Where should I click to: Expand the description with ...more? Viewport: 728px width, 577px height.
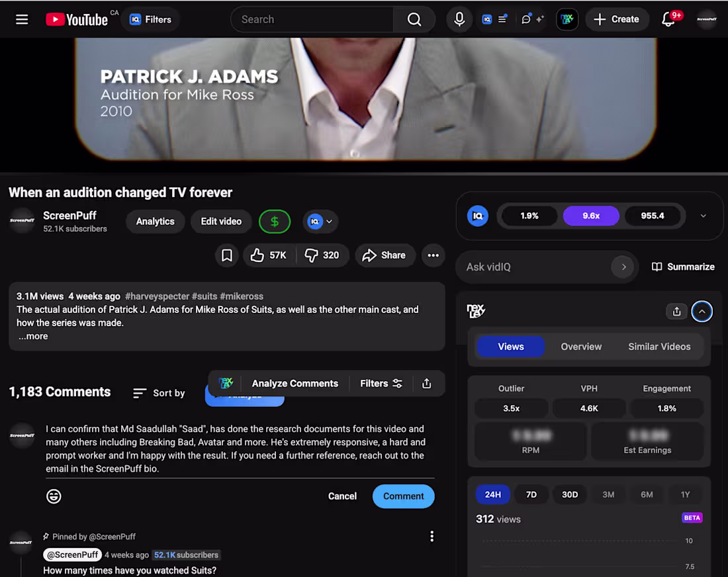point(33,336)
